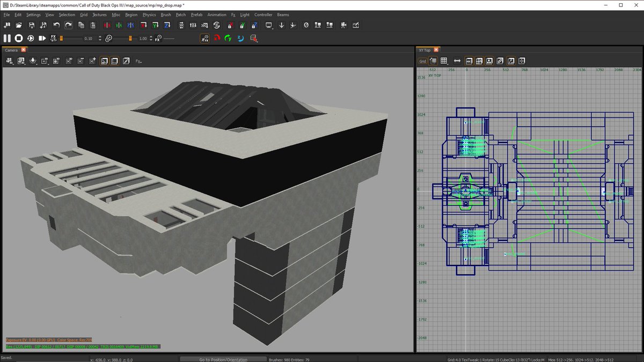Increase the 0.10 FX speed stepper

point(100,36)
